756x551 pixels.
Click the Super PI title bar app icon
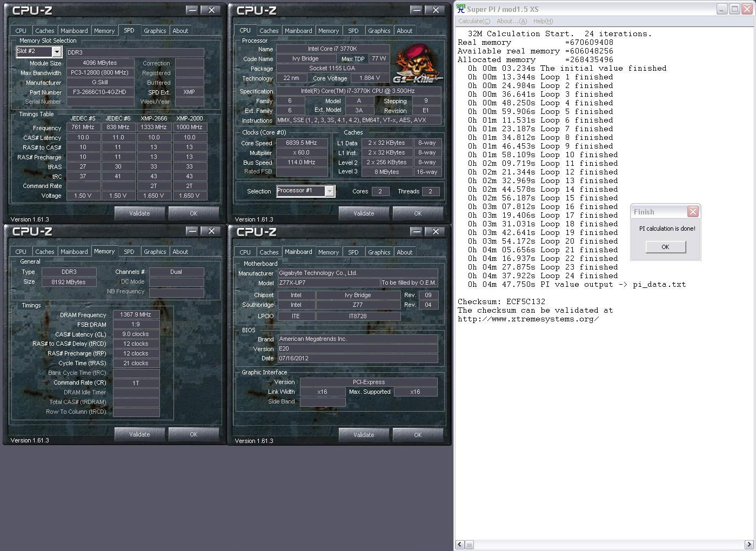tap(461, 9)
